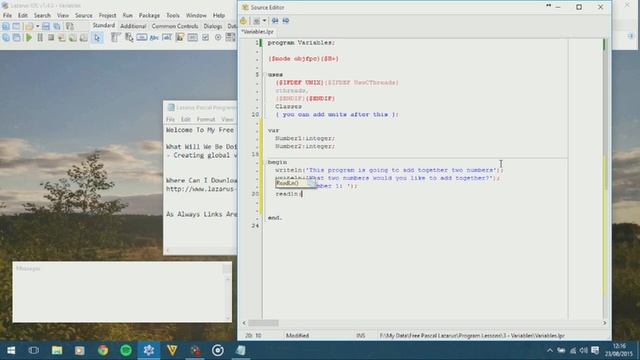
Task: Click the Pause button in Lazarus toolbar
Action: tap(40, 38)
